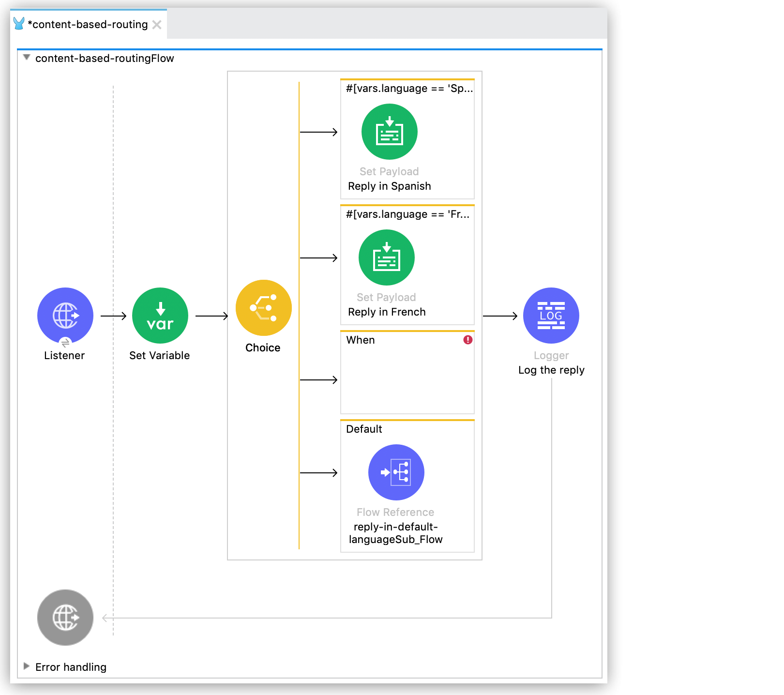Click the Logger named Log the reply

[x=551, y=315]
